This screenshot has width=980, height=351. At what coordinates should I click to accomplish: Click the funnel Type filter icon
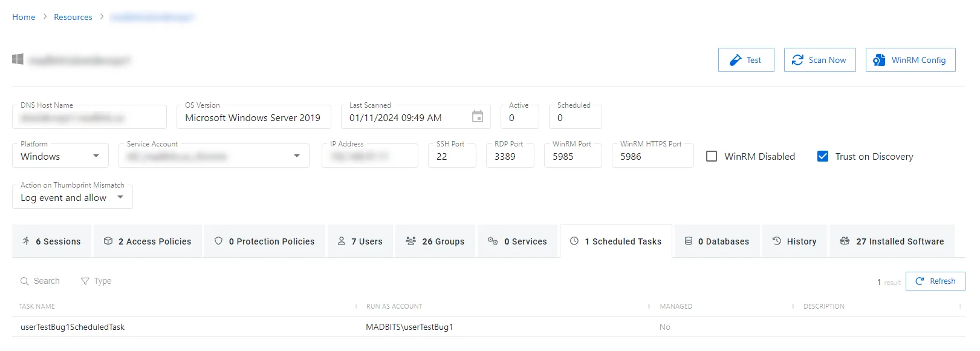(x=85, y=281)
